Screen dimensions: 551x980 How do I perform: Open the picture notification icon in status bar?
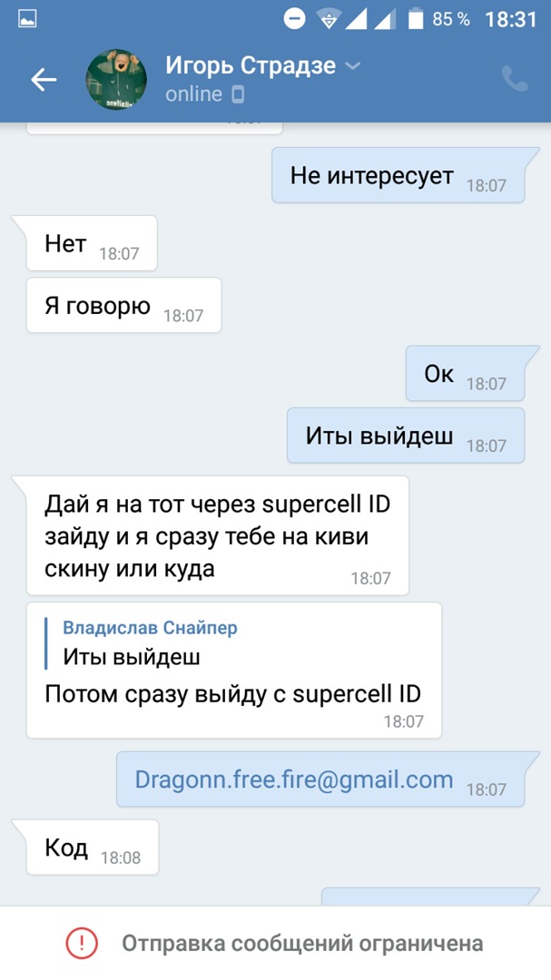[27, 19]
